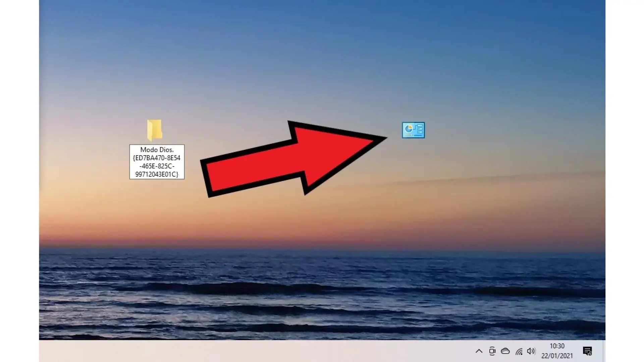Click the OneDrive cloud icon in the tray

505,351
